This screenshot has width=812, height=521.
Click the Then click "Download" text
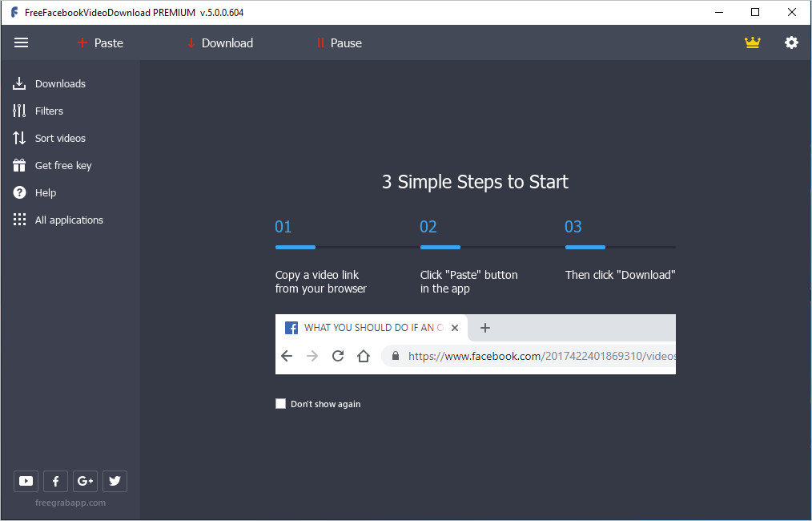click(620, 275)
